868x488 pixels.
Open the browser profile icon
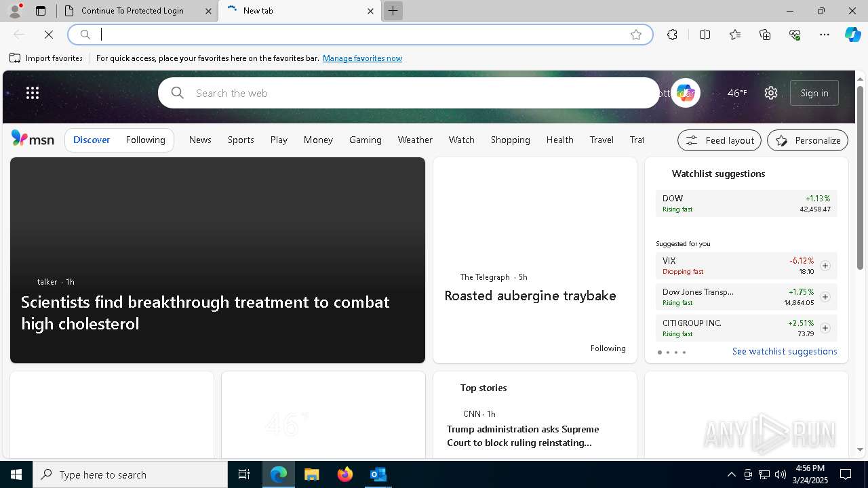(15, 11)
